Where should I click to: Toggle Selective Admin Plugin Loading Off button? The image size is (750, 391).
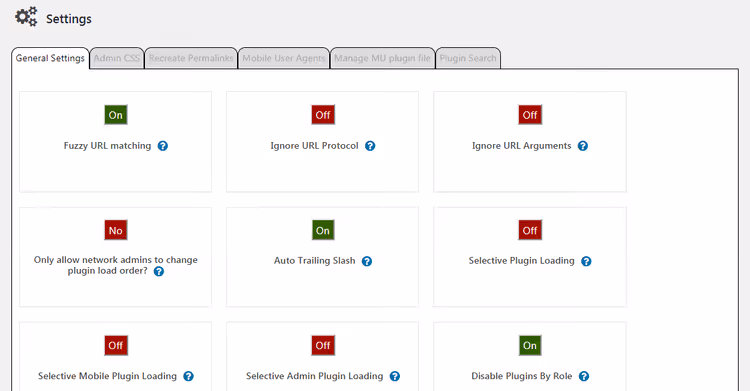pyautogui.click(x=323, y=346)
